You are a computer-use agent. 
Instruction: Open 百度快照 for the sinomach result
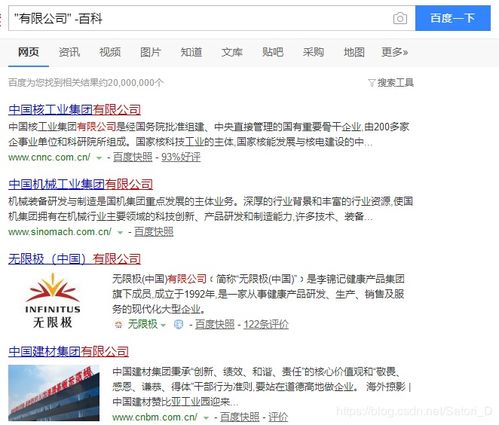[154, 232]
